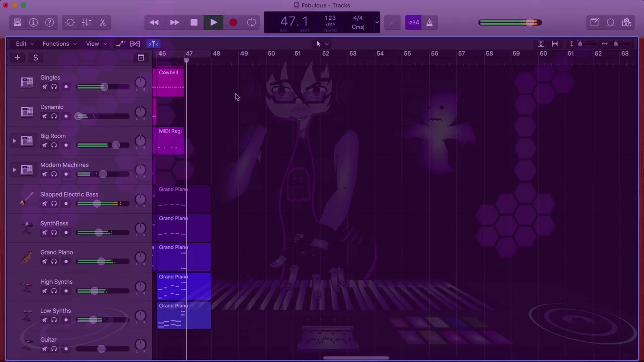Toggle global Solo S button
The height and width of the screenshot is (362, 644).
[x=35, y=58]
